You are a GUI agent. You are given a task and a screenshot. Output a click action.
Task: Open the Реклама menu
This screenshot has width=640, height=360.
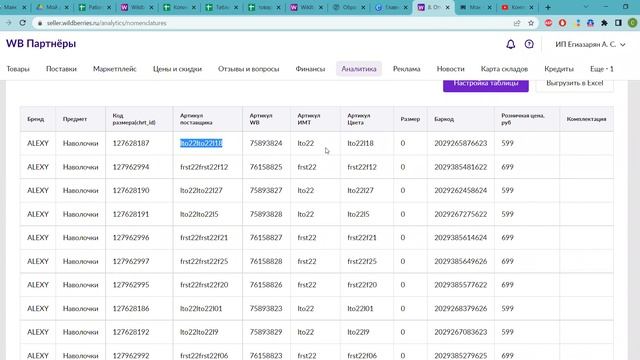coord(407,69)
